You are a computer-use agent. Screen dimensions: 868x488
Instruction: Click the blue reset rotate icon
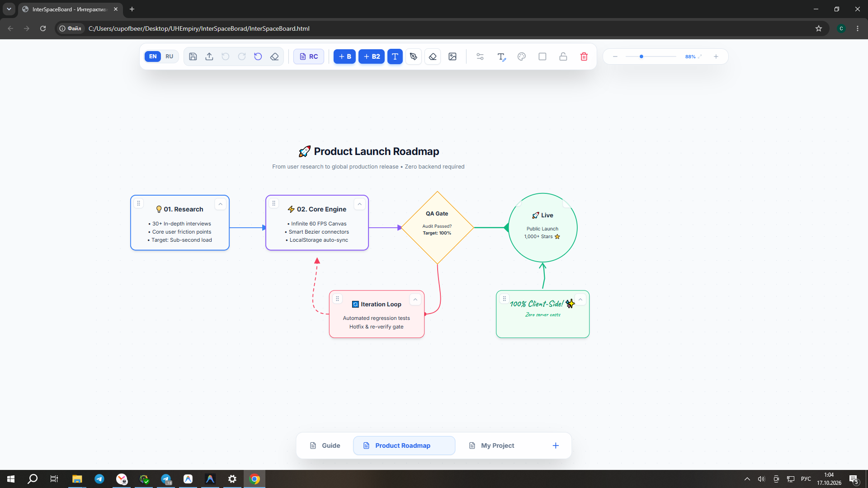coord(258,56)
